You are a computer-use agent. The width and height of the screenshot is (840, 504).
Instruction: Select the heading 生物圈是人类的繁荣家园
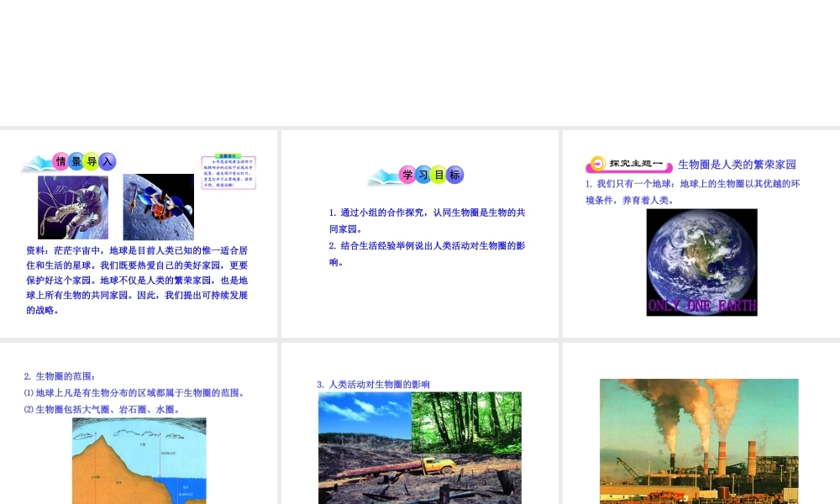coord(738,165)
